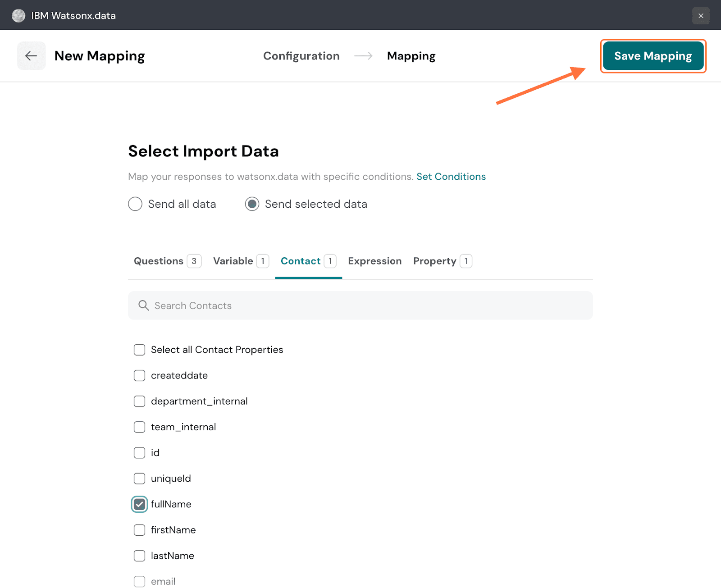Enable the createddate checkbox
This screenshot has width=721, height=588.
tap(140, 376)
